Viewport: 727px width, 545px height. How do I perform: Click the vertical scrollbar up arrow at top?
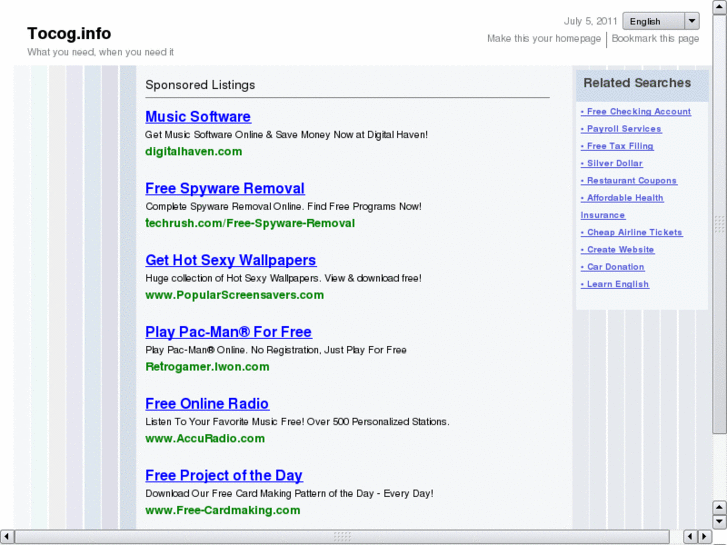click(719, 7)
